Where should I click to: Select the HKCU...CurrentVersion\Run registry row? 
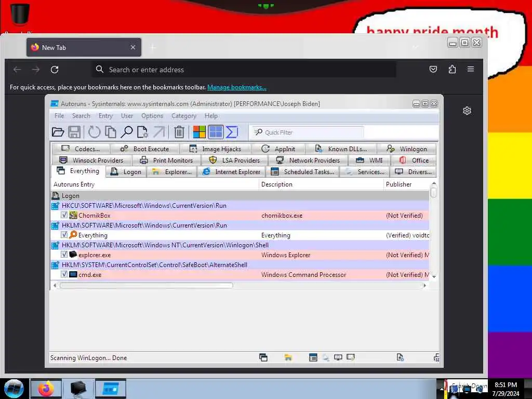(240, 206)
